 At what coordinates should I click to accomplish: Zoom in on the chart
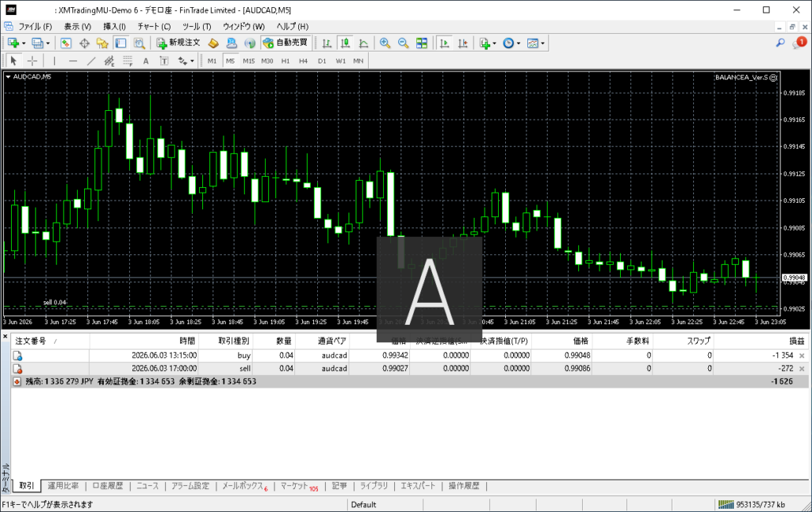[x=385, y=43]
